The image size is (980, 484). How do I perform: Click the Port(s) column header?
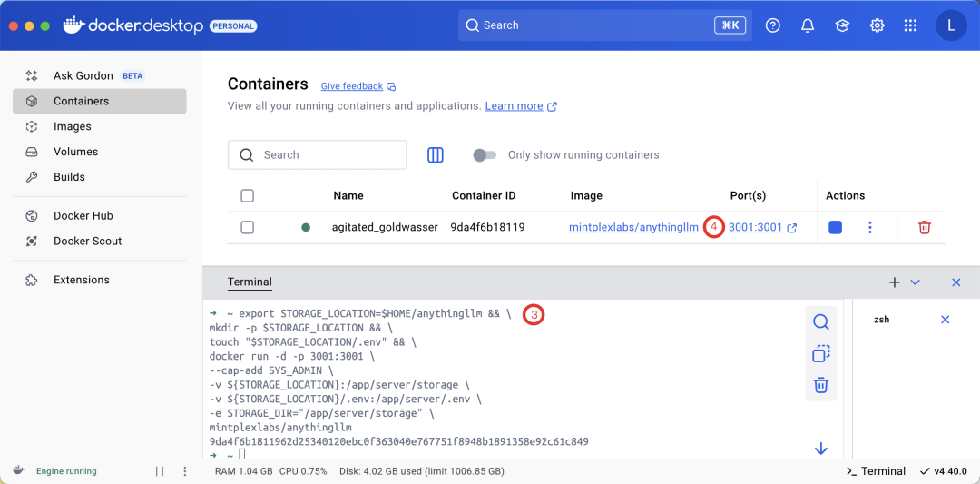click(748, 196)
